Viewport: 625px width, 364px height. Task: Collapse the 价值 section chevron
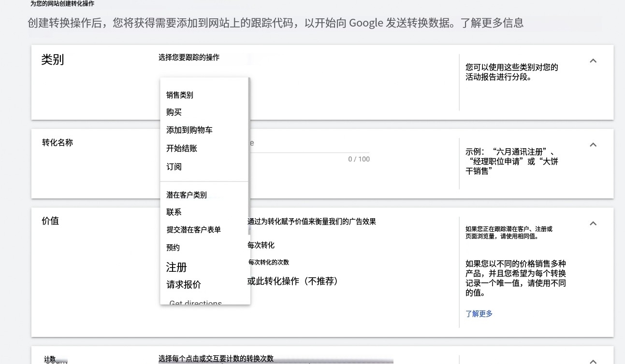[x=593, y=224]
